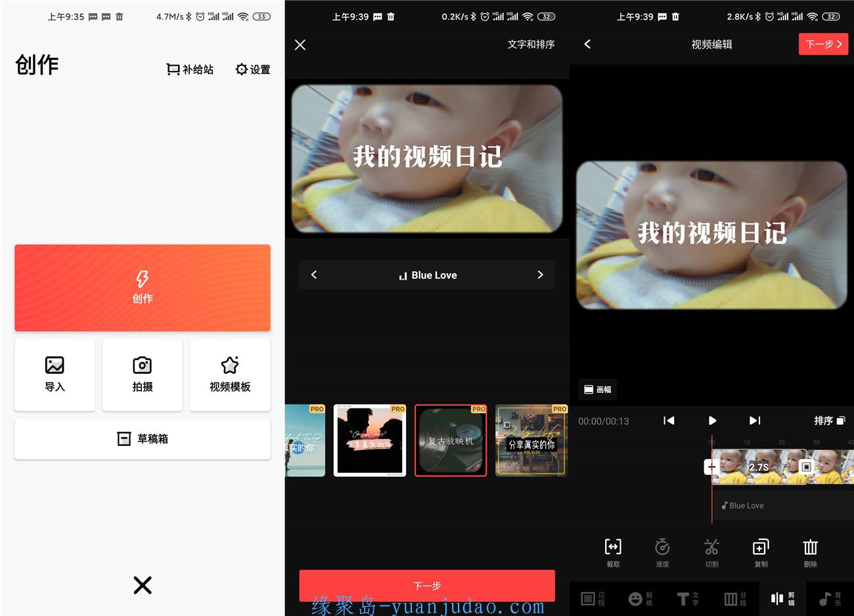This screenshot has height=616, width=854.
Task: Choose the 截取 trim tool
Action: pyautogui.click(x=613, y=553)
